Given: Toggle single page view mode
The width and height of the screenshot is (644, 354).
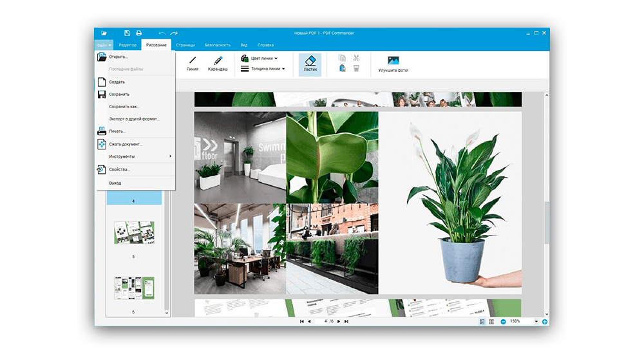Looking at the screenshot, I should [x=482, y=321].
